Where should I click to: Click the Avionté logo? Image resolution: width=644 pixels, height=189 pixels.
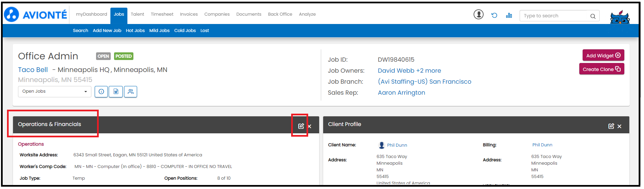pos(35,15)
